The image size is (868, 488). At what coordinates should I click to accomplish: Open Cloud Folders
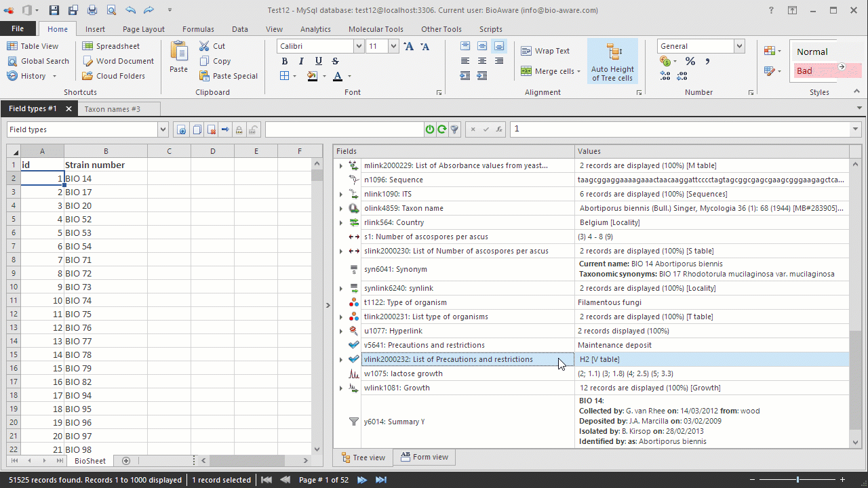(x=113, y=76)
